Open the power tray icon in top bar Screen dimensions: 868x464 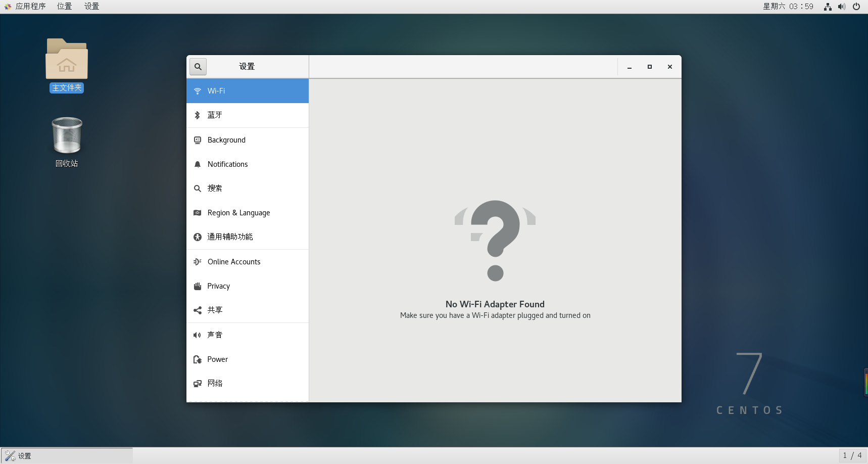pos(856,7)
